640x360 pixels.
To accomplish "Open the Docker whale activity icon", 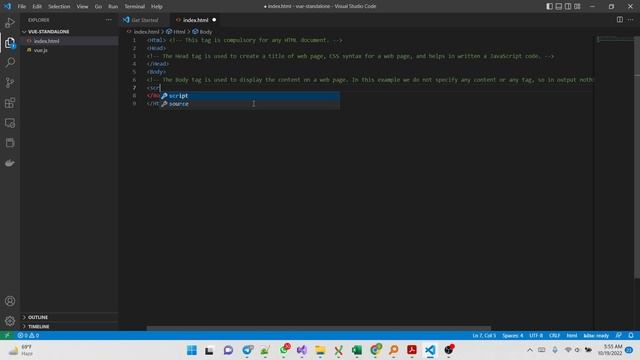I will (10, 163).
